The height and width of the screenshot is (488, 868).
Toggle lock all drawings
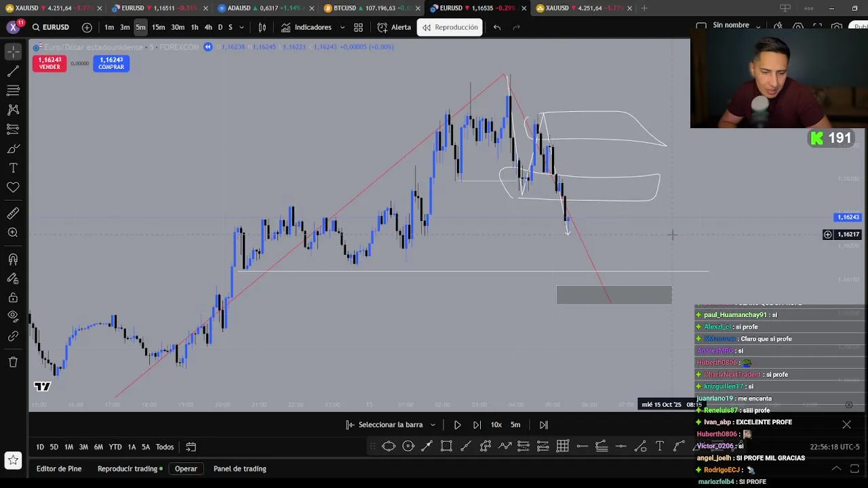tap(13, 298)
